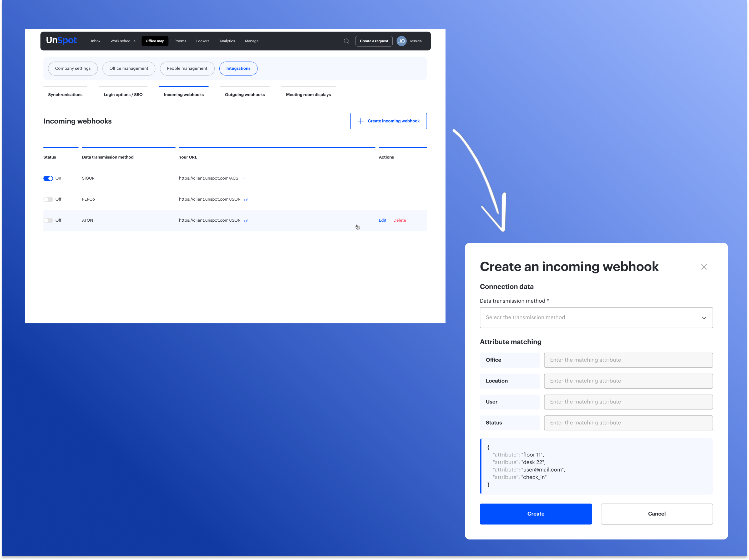749x560 pixels.
Task: Click the "check_in" JSON value
Action: click(534, 477)
